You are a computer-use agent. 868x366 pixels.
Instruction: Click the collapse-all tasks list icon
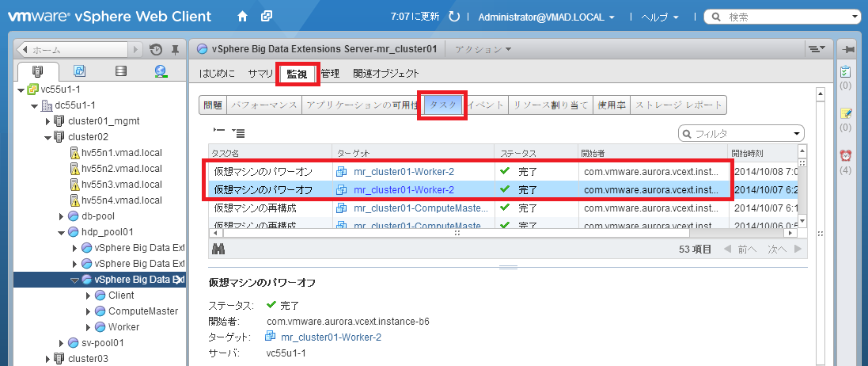pos(218,131)
